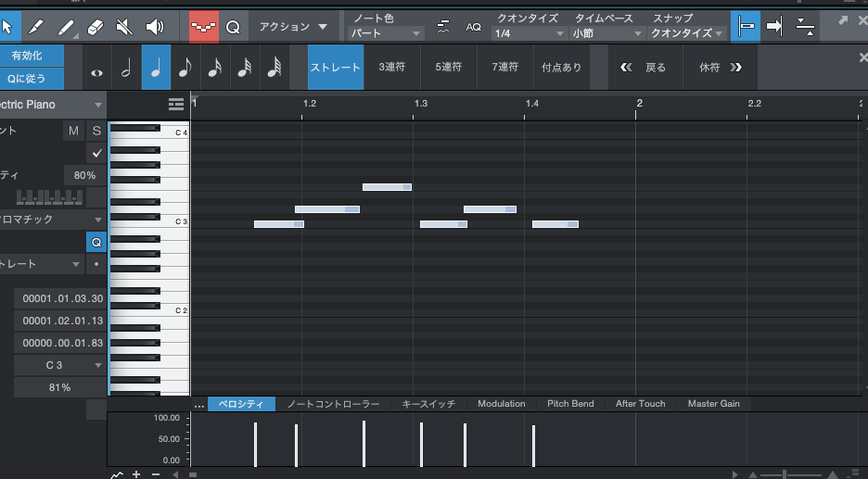Edit the 00000.00.01.83 length field
The height and width of the screenshot is (479, 868).
(60, 343)
